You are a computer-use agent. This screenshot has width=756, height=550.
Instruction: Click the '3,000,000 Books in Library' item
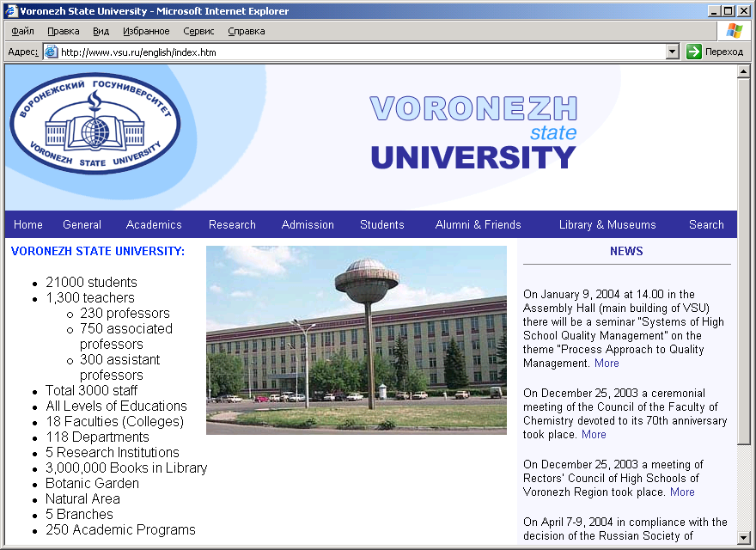click(126, 467)
